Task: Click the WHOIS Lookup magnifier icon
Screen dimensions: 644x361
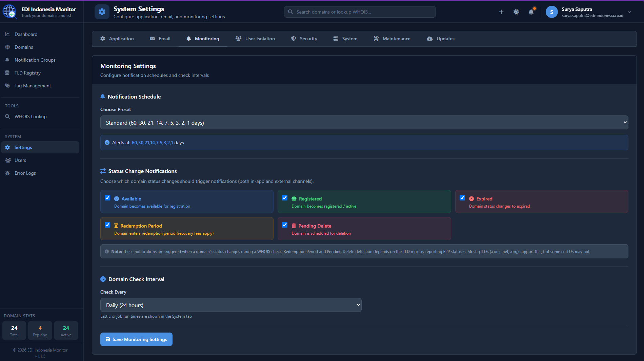Action: click(x=7, y=116)
